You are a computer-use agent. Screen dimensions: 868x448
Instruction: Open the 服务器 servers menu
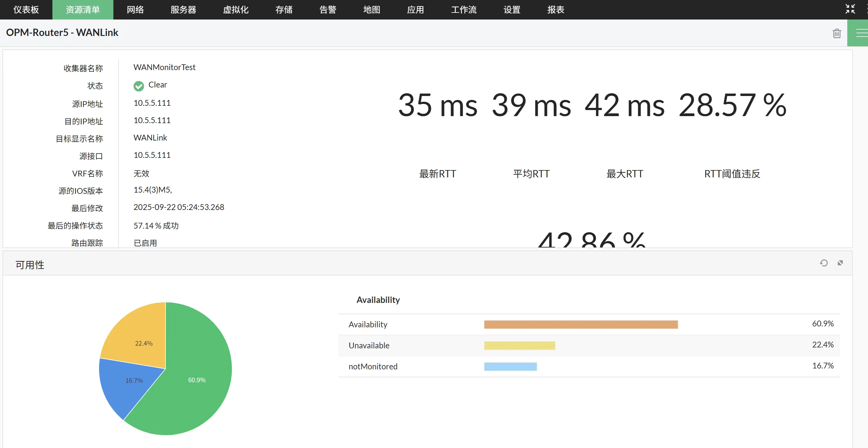(183, 10)
